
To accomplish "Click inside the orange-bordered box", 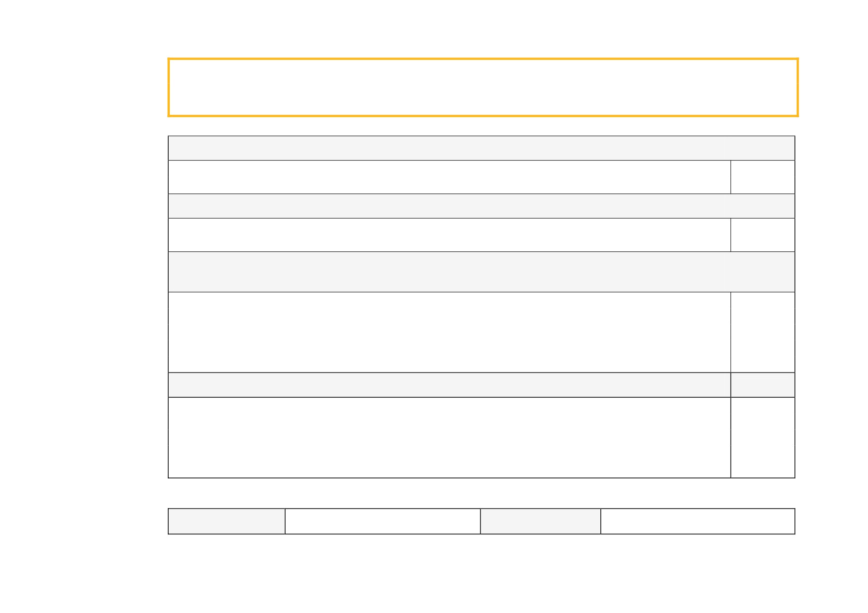I will [x=483, y=88].
